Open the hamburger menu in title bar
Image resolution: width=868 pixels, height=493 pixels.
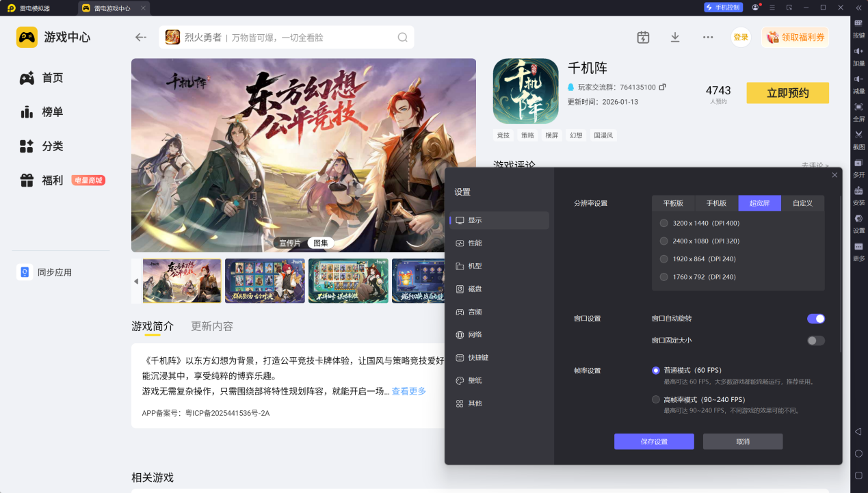772,8
